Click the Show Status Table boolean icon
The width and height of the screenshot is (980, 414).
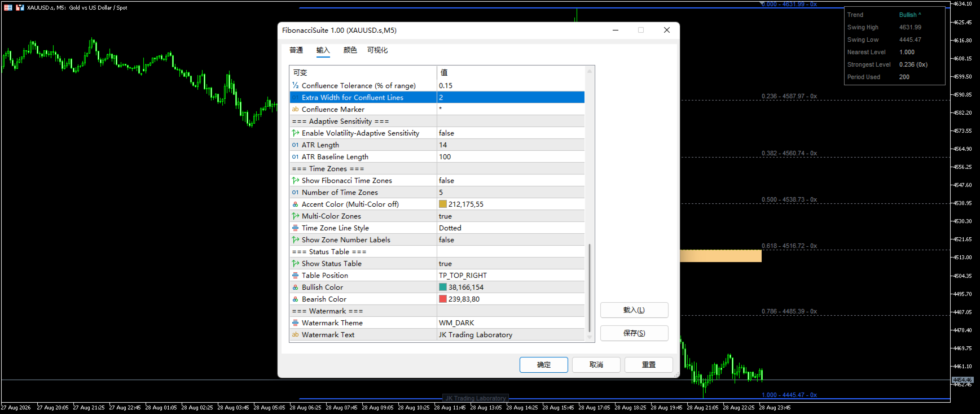coord(295,263)
